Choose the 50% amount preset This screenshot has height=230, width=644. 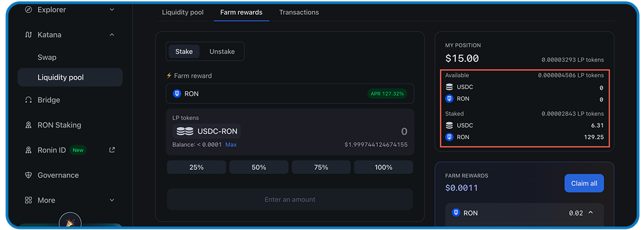[x=259, y=167]
